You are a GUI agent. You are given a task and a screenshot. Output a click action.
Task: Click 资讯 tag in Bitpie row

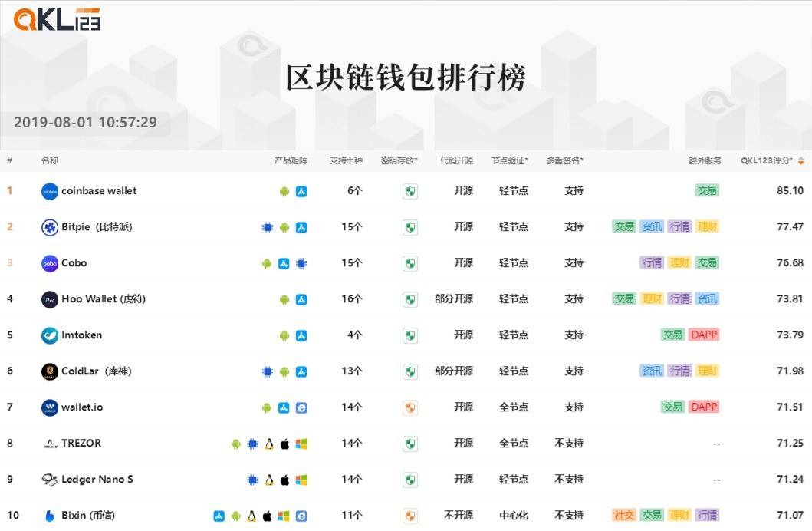[652, 226]
